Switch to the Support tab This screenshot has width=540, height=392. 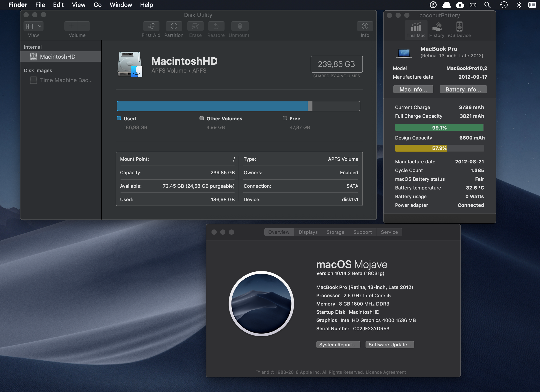(362, 232)
